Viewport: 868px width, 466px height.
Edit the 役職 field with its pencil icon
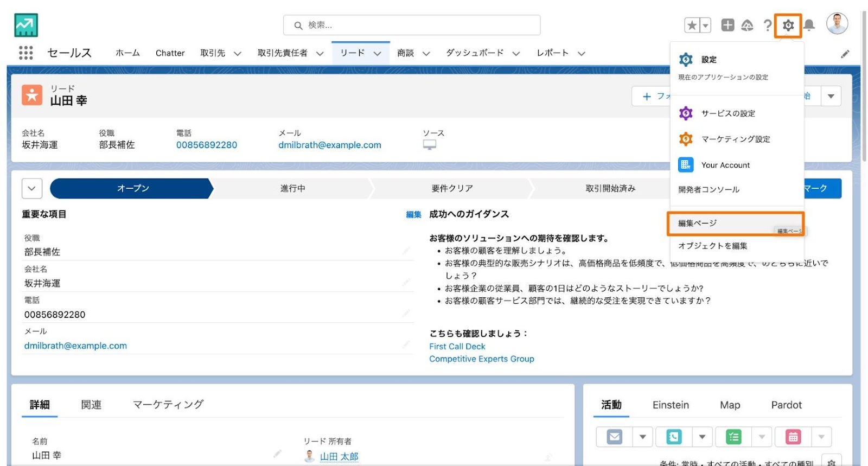[406, 251]
